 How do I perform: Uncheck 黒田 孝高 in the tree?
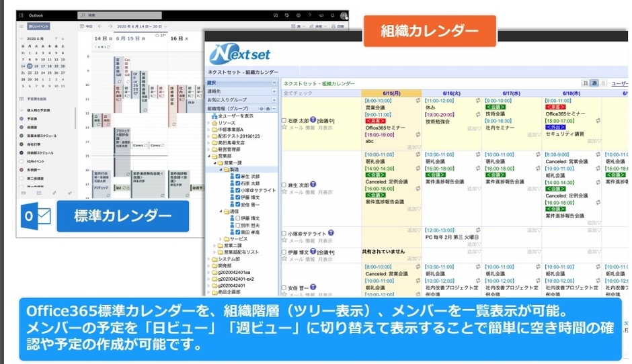238,232
